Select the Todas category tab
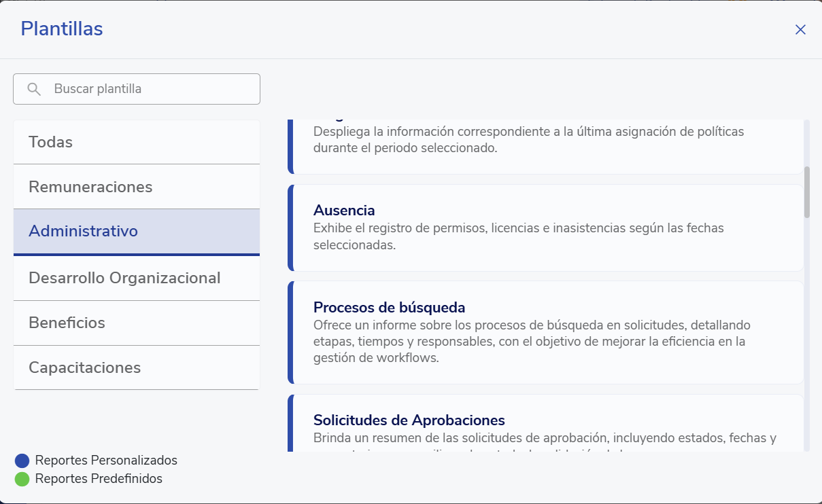822x504 pixels. (x=136, y=142)
